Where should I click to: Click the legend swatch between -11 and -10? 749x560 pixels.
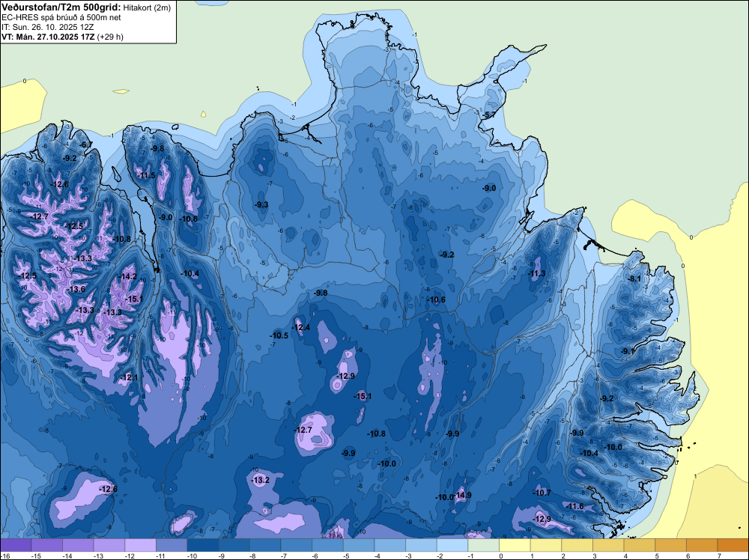(172, 545)
